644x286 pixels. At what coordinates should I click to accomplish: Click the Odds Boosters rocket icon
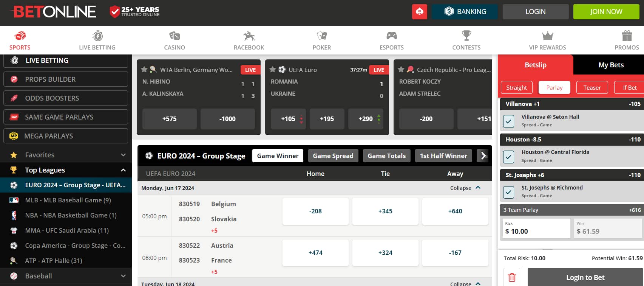click(14, 98)
